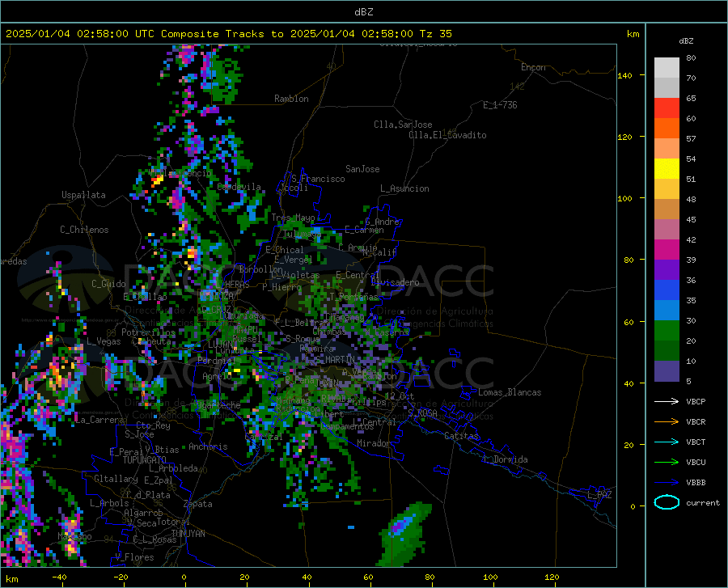728x588 pixels.
Task: Click the purple 10 dBZ legend swatch
Action: coord(667,370)
